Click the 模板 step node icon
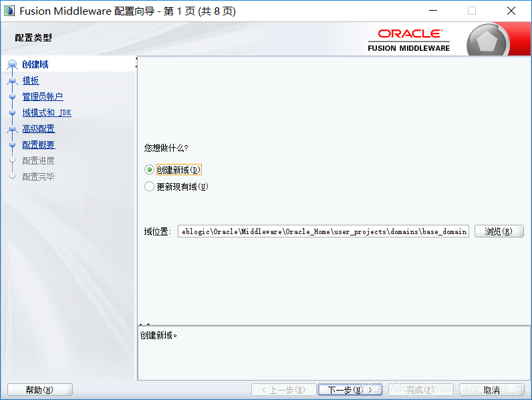The height and width of the screenshot is (400, 532). 13,81
